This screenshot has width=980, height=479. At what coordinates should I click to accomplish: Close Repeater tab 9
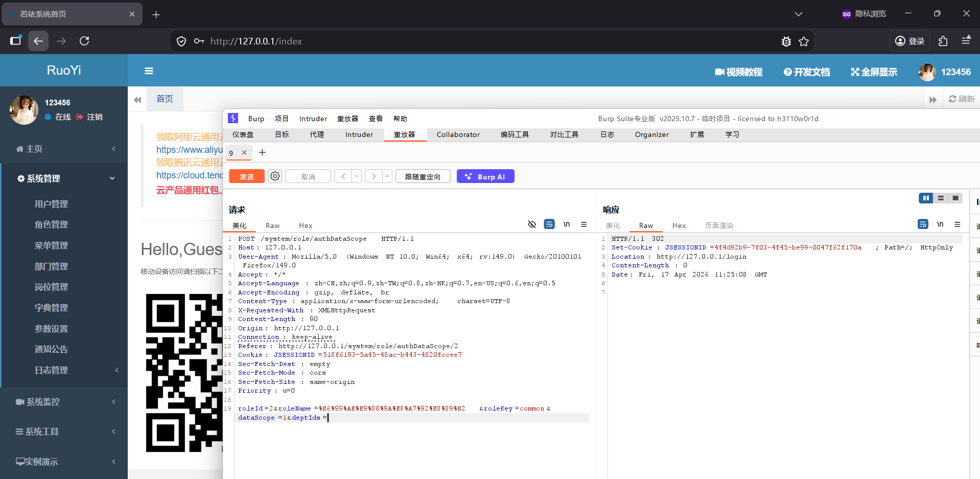(x=244, y=152)
